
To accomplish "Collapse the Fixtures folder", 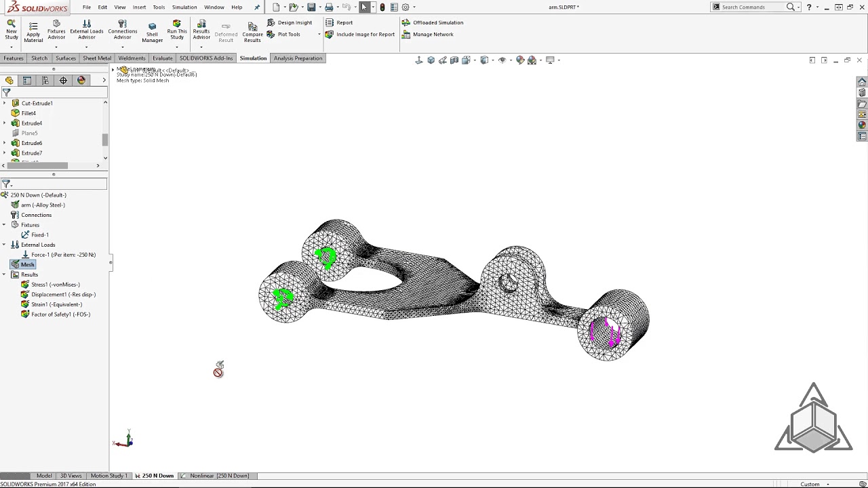I will pos(5,225).
